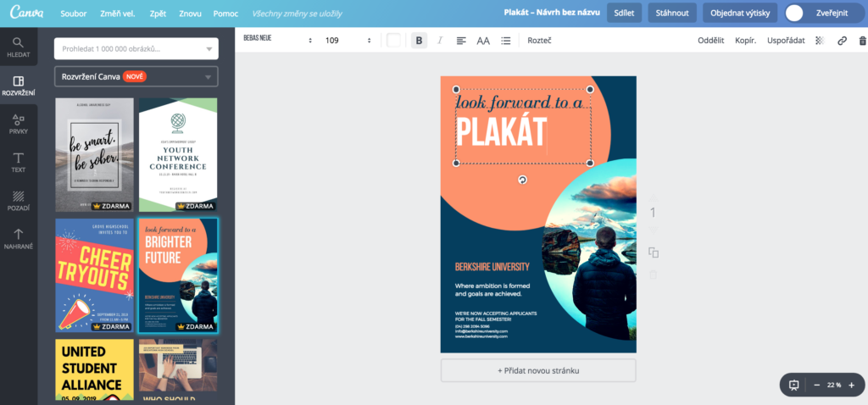
Task: Open the Text tab in sidebar
Action: pyautogui.click(x=19, y=163)
